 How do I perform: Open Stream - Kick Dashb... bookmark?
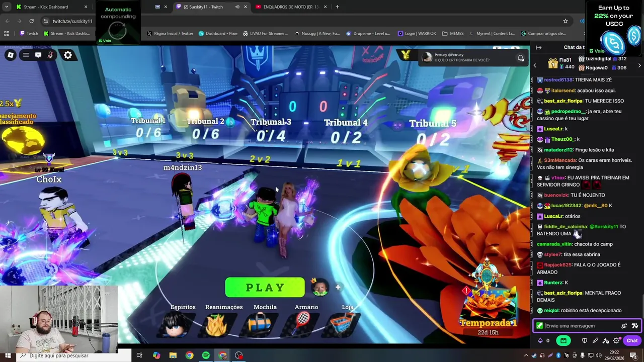pyautogui.click(x=66, y=34)
